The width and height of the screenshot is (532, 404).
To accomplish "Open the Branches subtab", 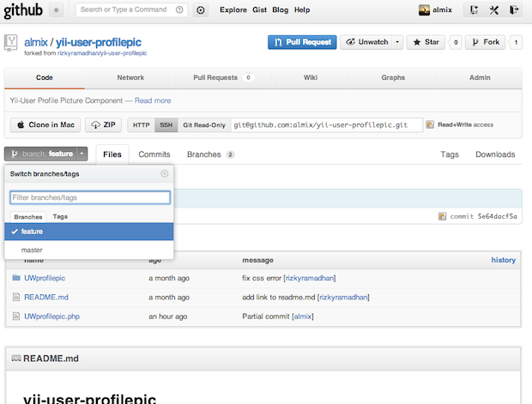I will tap(211, 154).
